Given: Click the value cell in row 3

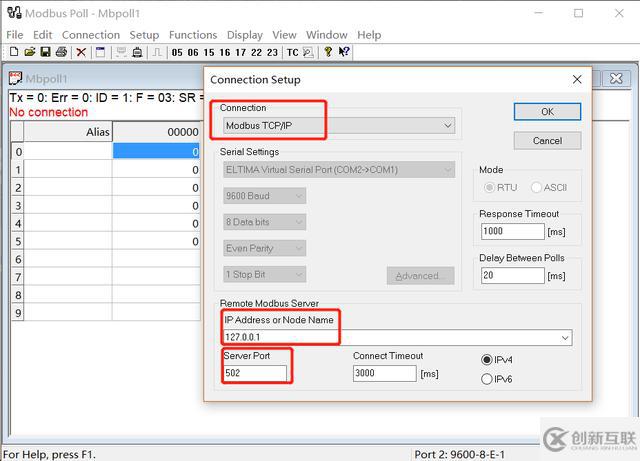Looking at the screenshot, I should click(x=156, y=205).
